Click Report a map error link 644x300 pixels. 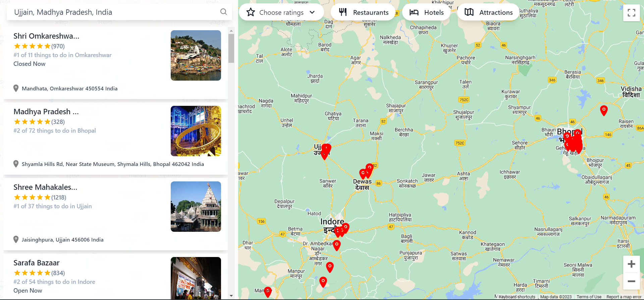coord(624,297)
